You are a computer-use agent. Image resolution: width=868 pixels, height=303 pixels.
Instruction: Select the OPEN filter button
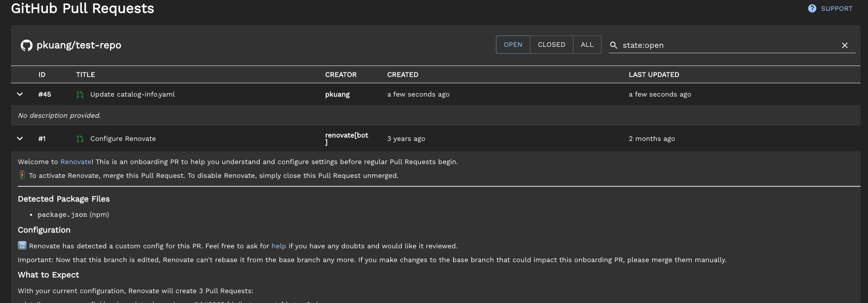(x=513, y=44)
